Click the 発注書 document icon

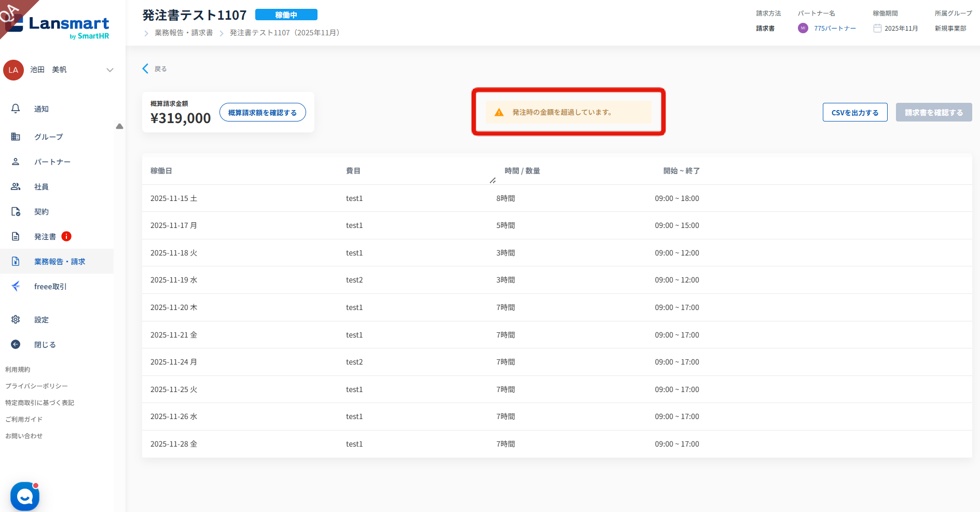[x=16, y=236]
